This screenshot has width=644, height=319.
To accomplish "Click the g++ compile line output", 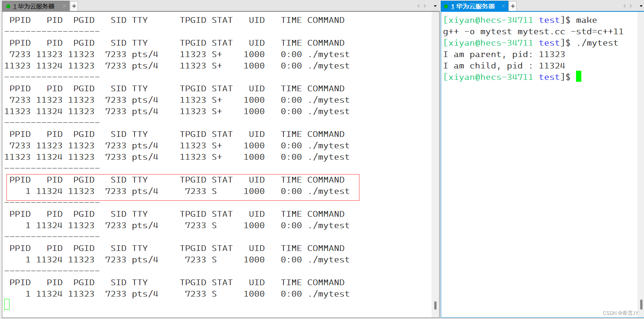I will click(533, 32).
